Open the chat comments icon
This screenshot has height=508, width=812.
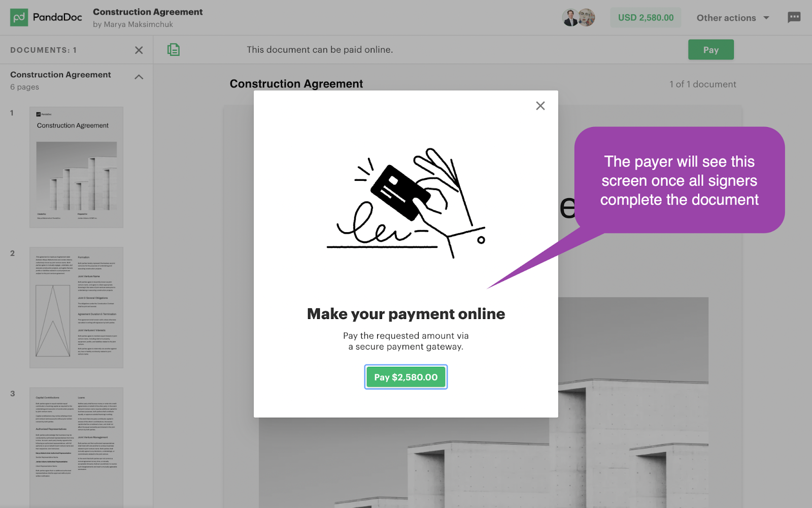794,18
